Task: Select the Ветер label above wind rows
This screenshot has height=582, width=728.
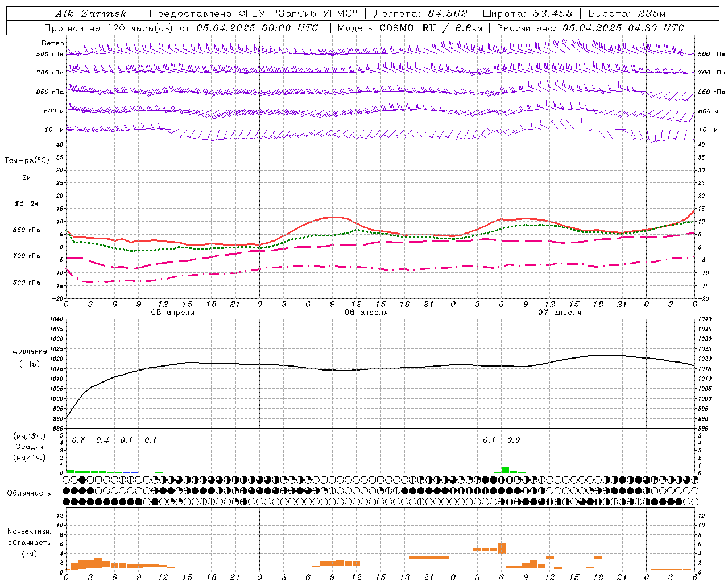Action: point(53,43)
